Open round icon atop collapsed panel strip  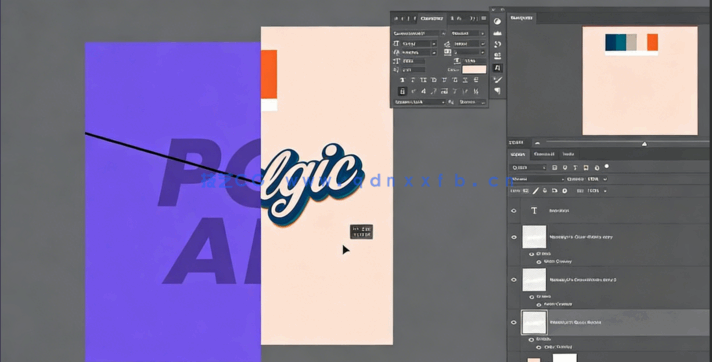[497, 21]
